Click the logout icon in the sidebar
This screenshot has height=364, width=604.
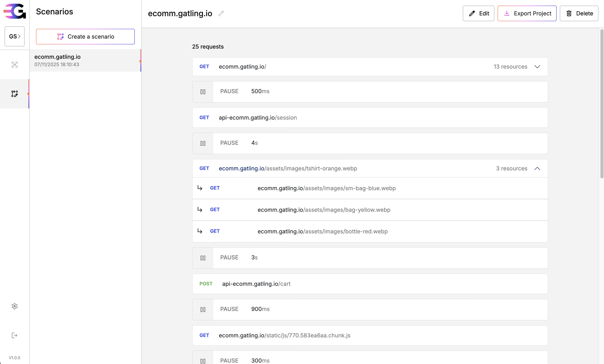[14, 335]
